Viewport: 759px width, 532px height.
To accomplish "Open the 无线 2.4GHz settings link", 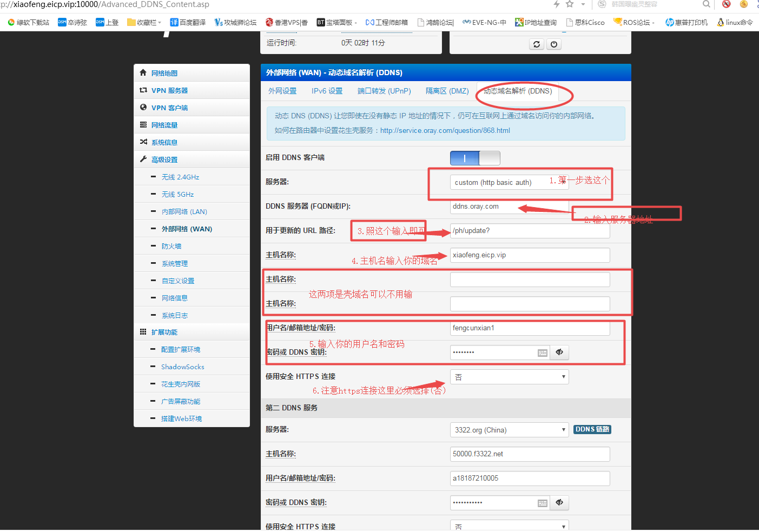I will [x=180, y=177].
